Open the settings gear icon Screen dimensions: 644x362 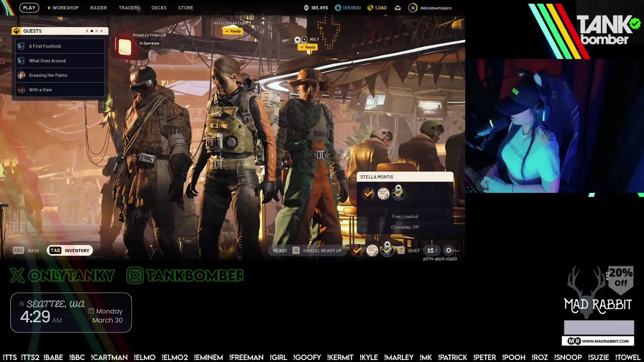[449, 250]
